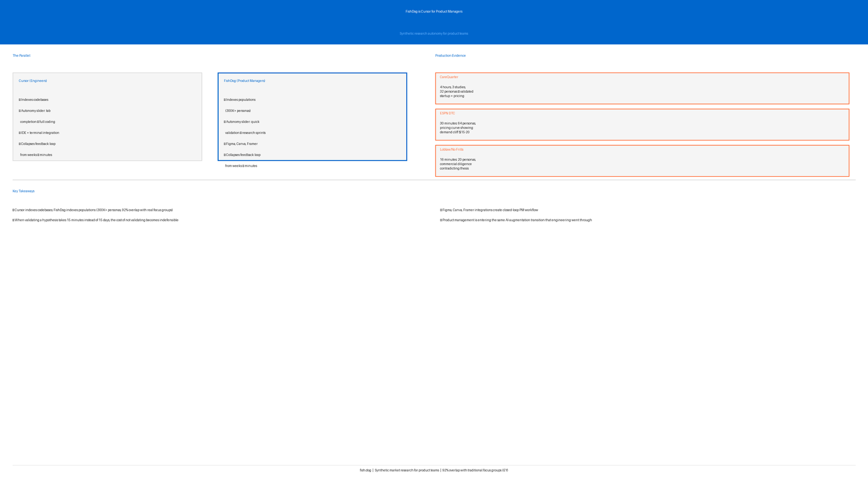
Task: Click 'Collapses feedback loop' in FishDog card
Action: pos(242,155)
